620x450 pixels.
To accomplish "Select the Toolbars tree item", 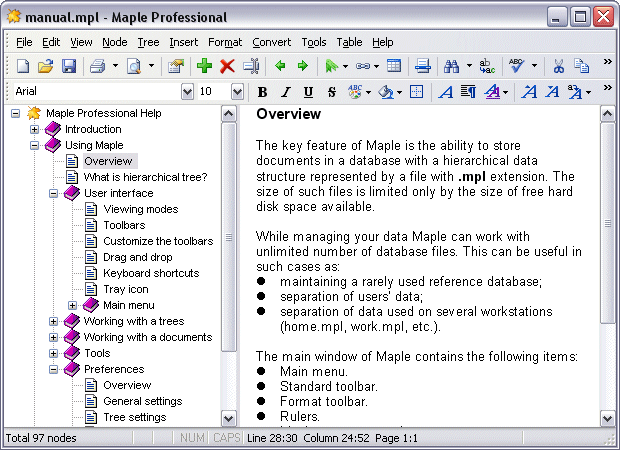I will (124, 225).
